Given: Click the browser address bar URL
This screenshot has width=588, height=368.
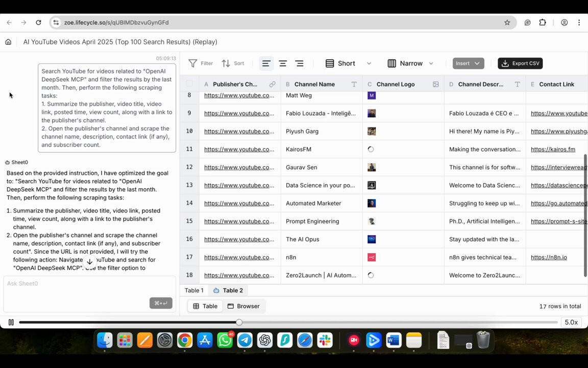Looking at the screenshot, I should pyautogui.click(x=116, y=22).
